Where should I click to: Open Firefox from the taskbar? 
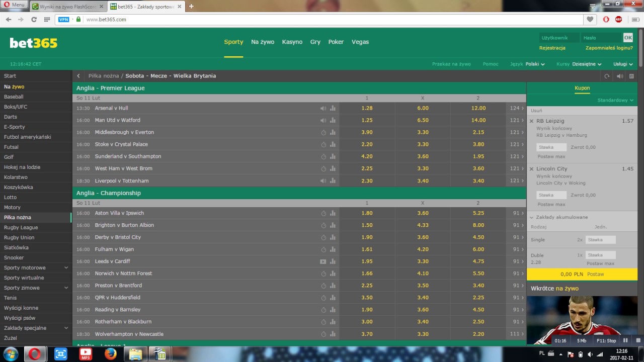[x=111, y=354]
